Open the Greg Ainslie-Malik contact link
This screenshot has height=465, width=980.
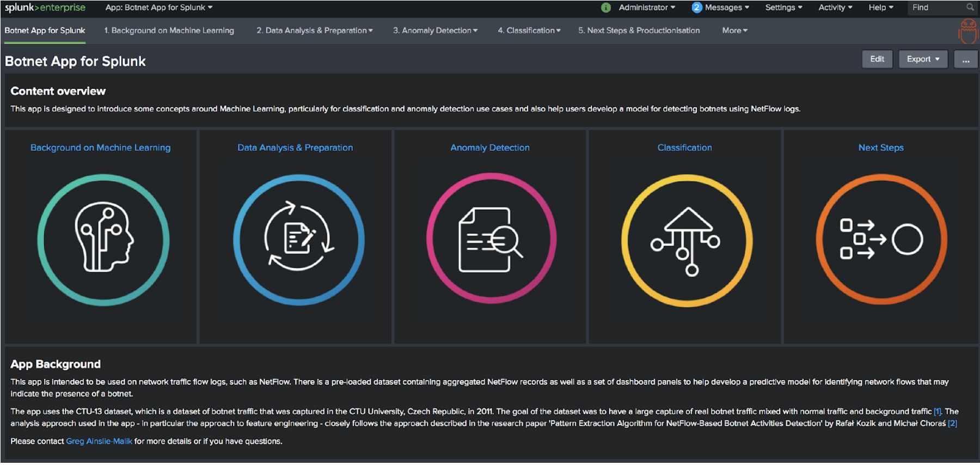click(99, 441)
